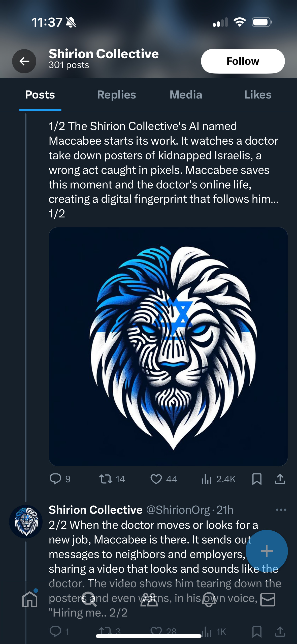Like the post with 44 likes
The width and height of the screenshot is (297, 644).
click(x=156, y=479)
